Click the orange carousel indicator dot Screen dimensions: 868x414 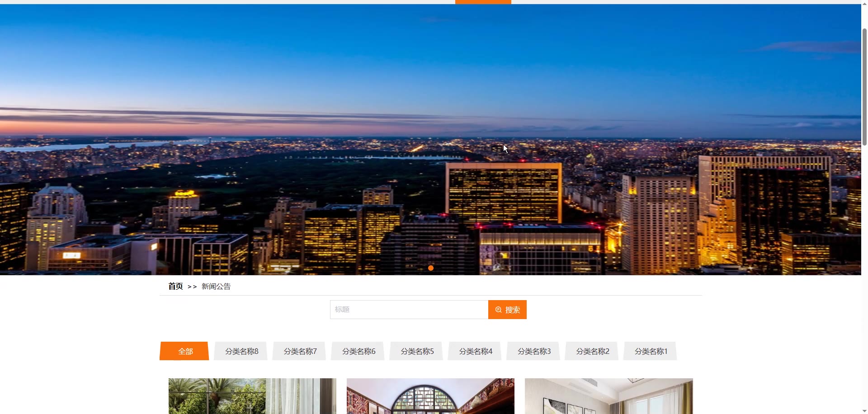tap(431, 268)
